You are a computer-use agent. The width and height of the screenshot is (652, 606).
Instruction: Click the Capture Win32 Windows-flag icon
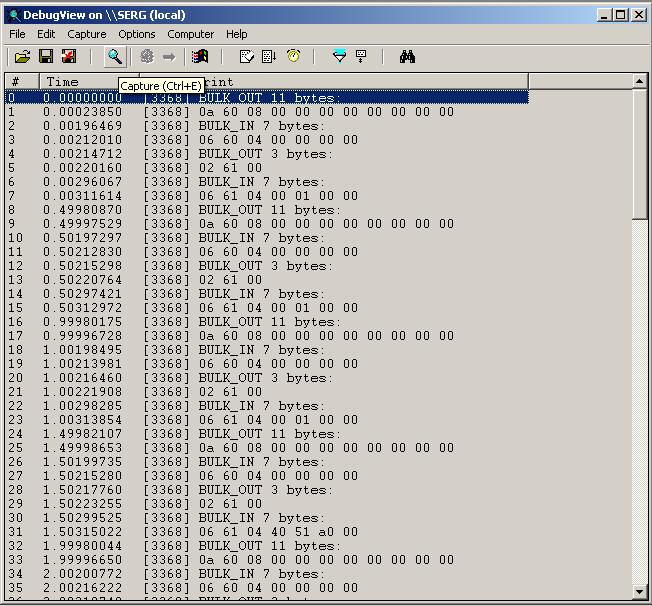click(x=200, y=57)
